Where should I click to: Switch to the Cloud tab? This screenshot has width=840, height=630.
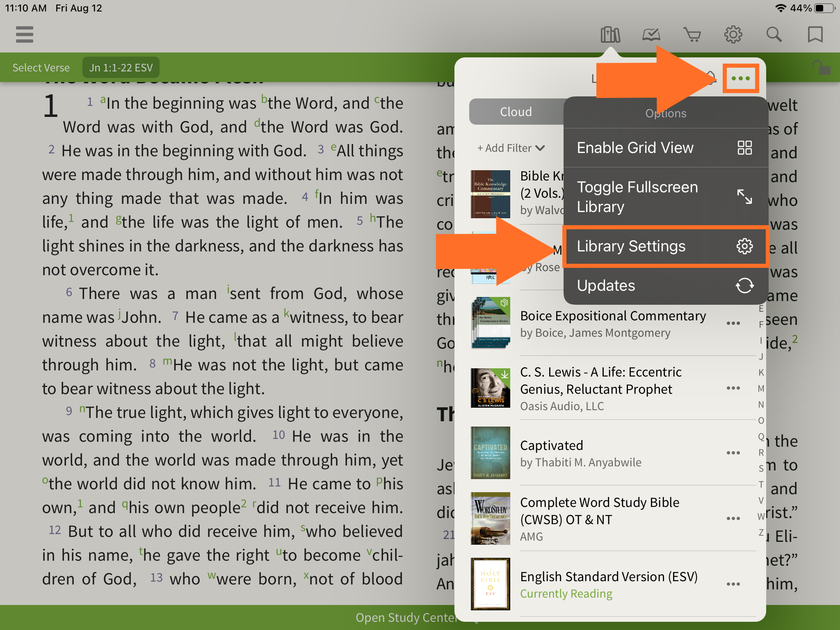(x=516, y=112)
